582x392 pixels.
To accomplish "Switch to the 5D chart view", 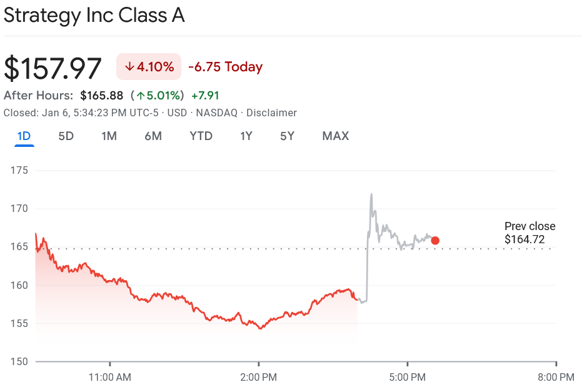I will 66,136.
